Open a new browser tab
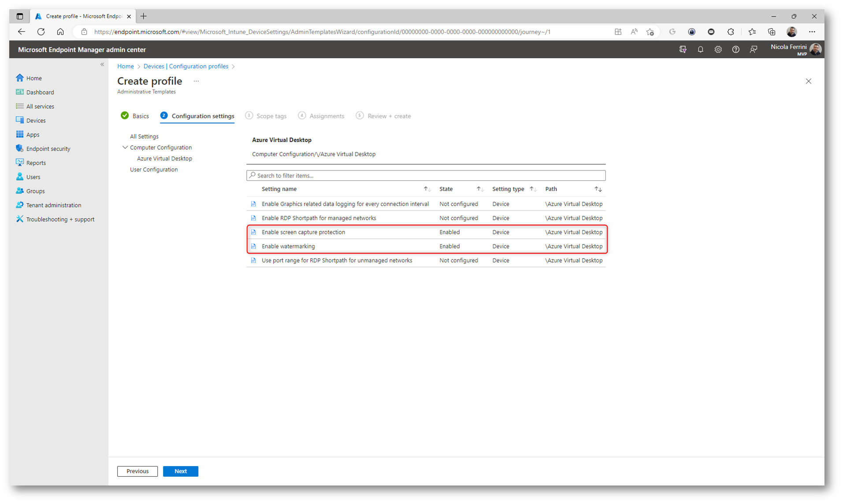 coord(144,16)
